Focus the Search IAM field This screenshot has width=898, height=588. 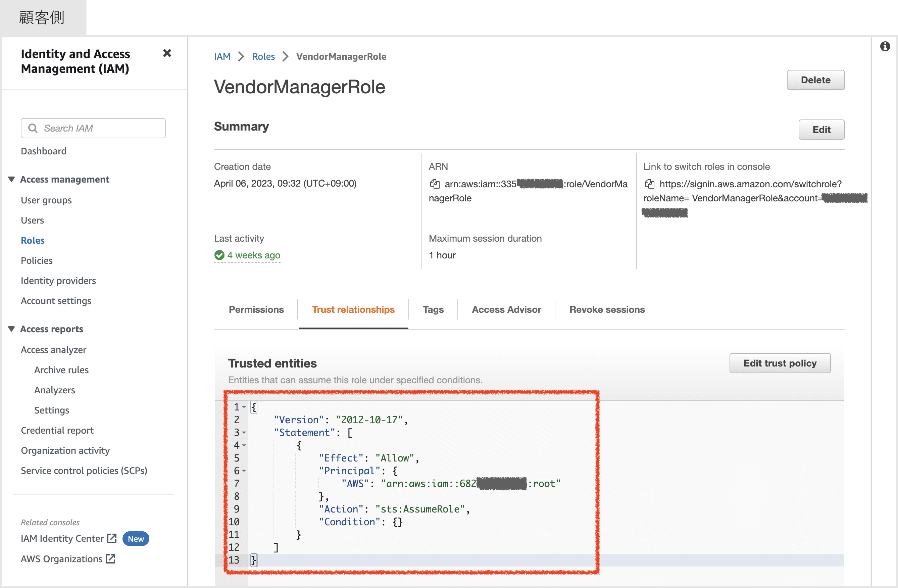point(93,128)
